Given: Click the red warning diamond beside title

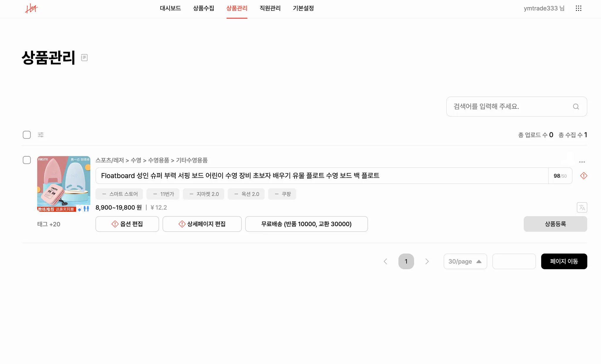Looking at the screenshot, I should [583, 176].
